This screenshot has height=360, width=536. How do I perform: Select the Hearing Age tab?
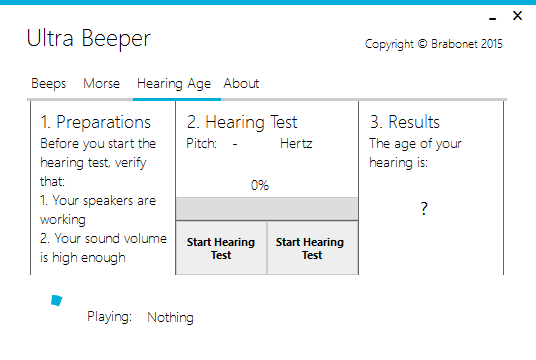coord(174,84)
